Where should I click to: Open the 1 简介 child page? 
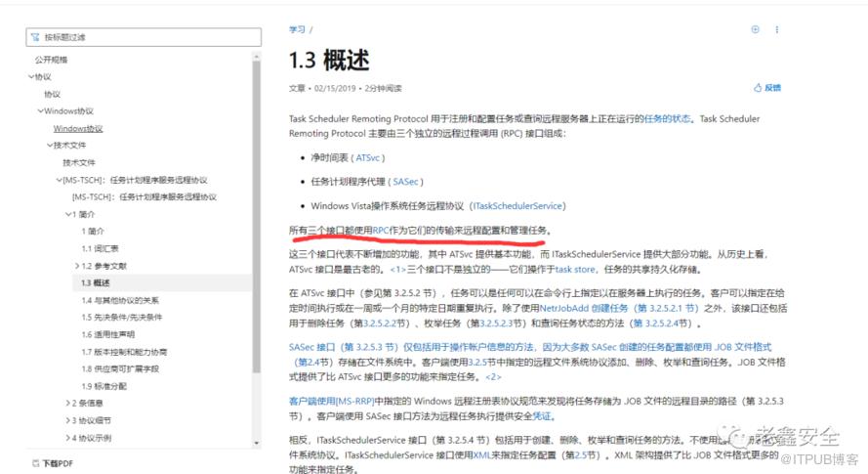tap(93, 232)
